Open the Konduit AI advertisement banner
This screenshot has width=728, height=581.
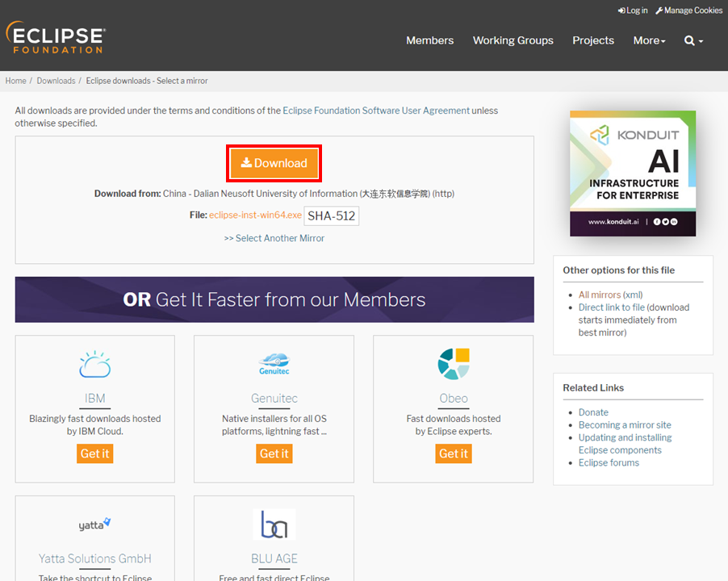click(x=633, y=173)
